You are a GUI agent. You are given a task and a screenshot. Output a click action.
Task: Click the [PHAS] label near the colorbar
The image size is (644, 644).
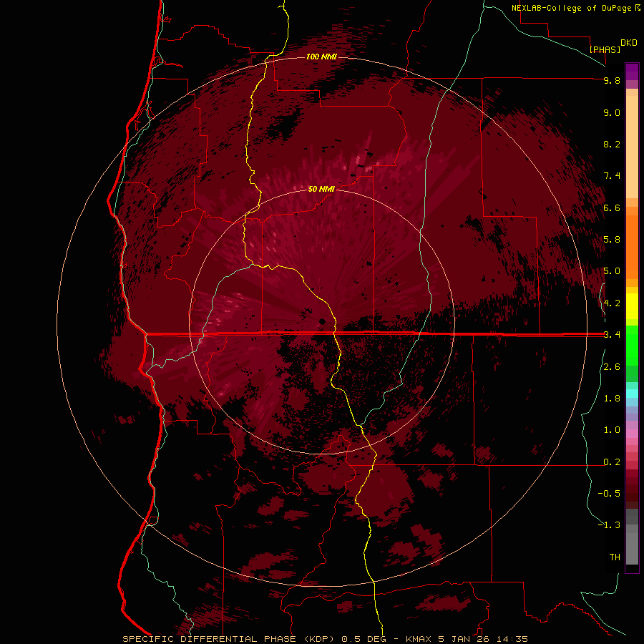click(605, 49)
